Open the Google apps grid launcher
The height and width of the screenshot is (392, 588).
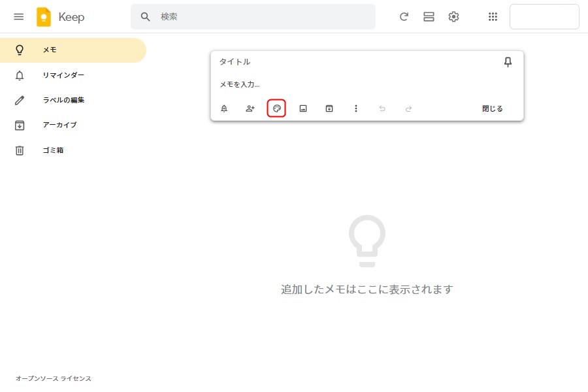tap(493, 17)
